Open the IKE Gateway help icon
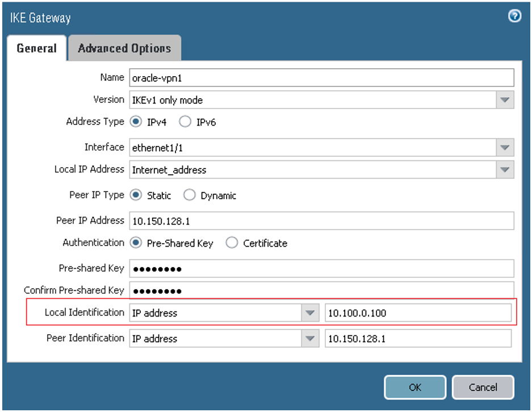The image size is (532, 412). (514, 16)
